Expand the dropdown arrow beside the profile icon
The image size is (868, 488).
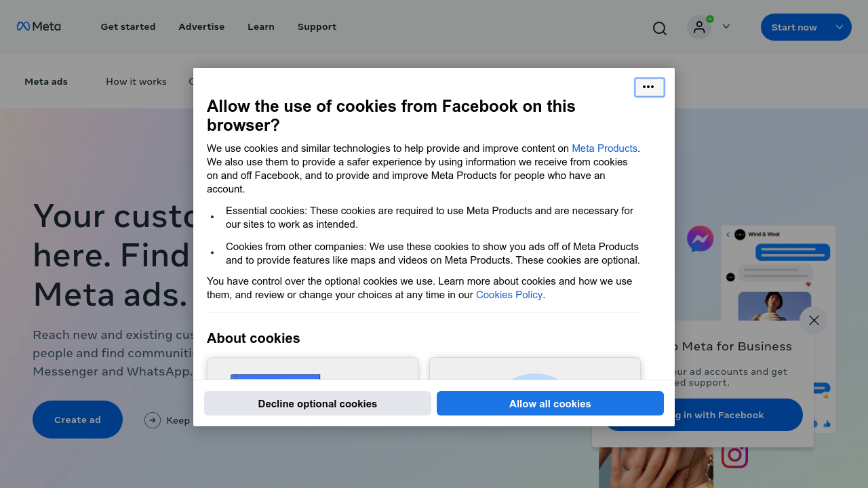[726, 26]
